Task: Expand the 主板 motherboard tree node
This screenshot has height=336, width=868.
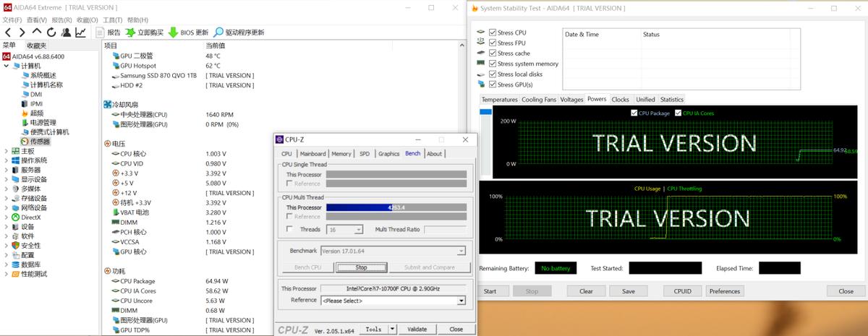Action: [x=7, y=151]
